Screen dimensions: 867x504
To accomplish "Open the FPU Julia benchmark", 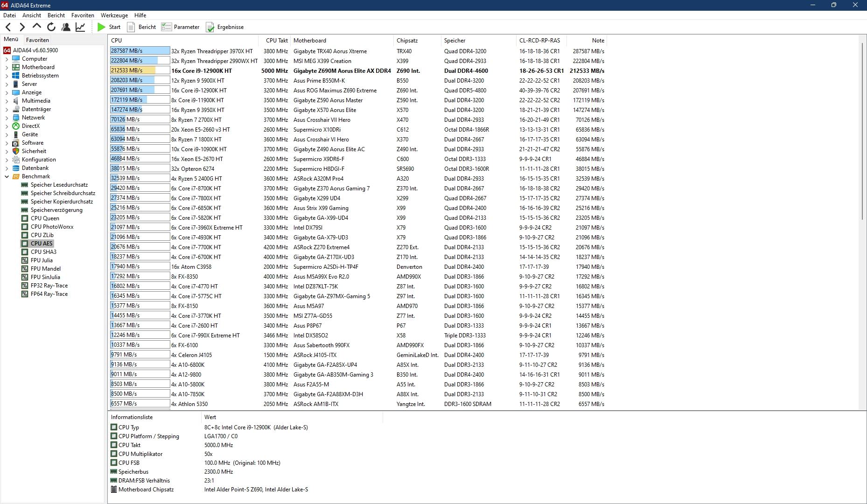I will coord(42,260).
